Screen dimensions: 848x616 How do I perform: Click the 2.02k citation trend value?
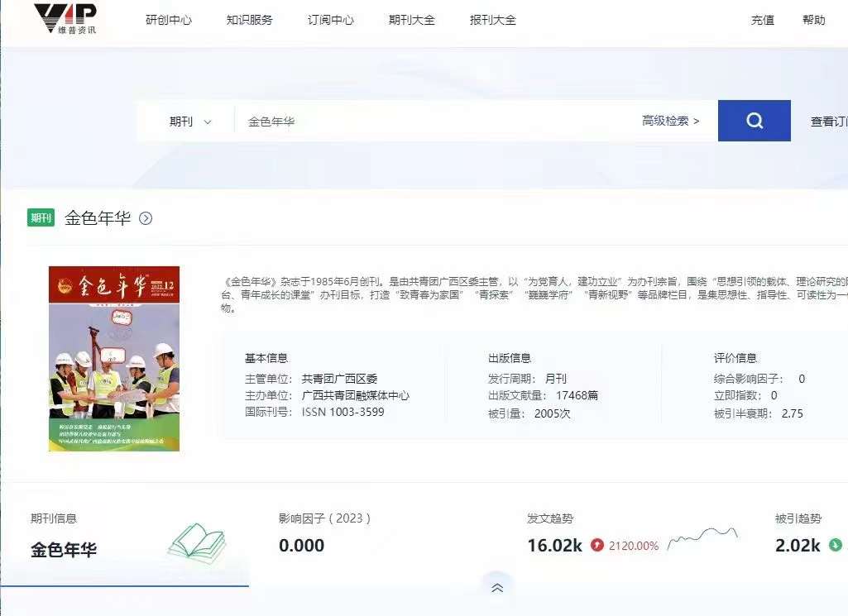[798, 545]
